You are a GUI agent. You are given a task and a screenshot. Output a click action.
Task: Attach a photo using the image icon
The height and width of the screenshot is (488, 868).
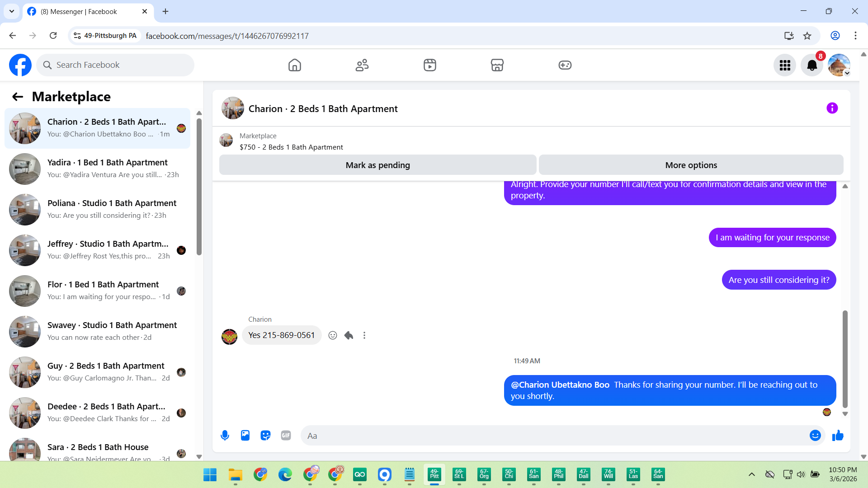[x=245, y=436]
